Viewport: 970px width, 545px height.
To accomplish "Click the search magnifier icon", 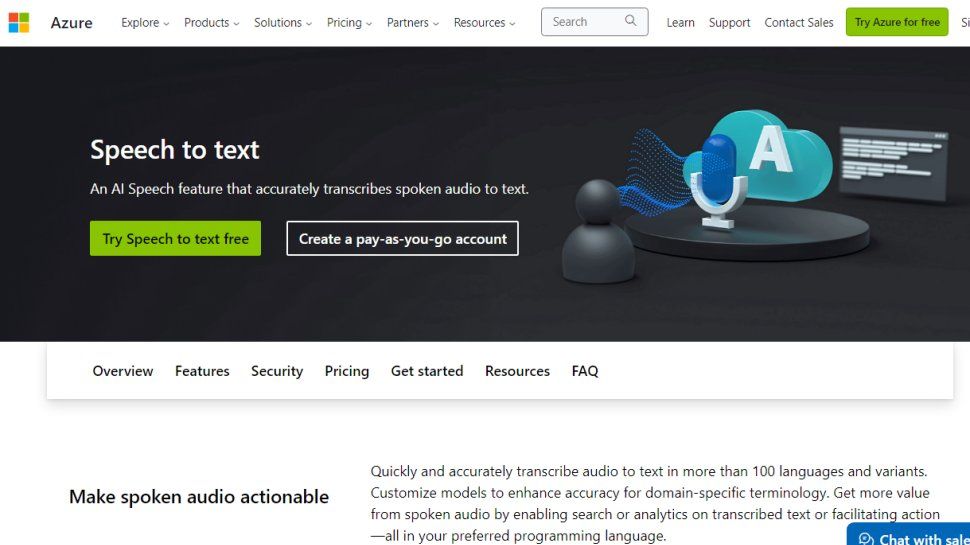I will pos(630,21).
